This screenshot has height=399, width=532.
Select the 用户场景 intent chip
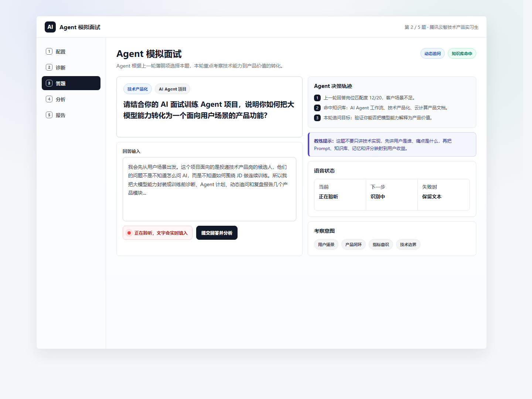click(x=326, y=245)
